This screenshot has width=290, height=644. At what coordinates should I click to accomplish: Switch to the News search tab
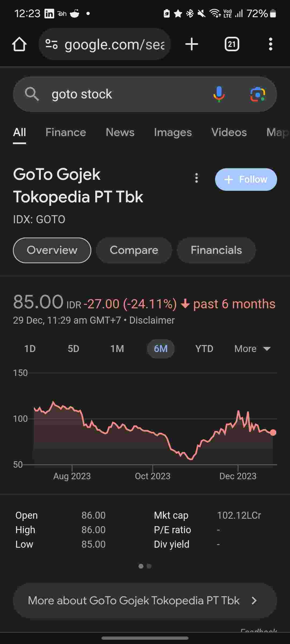tap(120, 132)
